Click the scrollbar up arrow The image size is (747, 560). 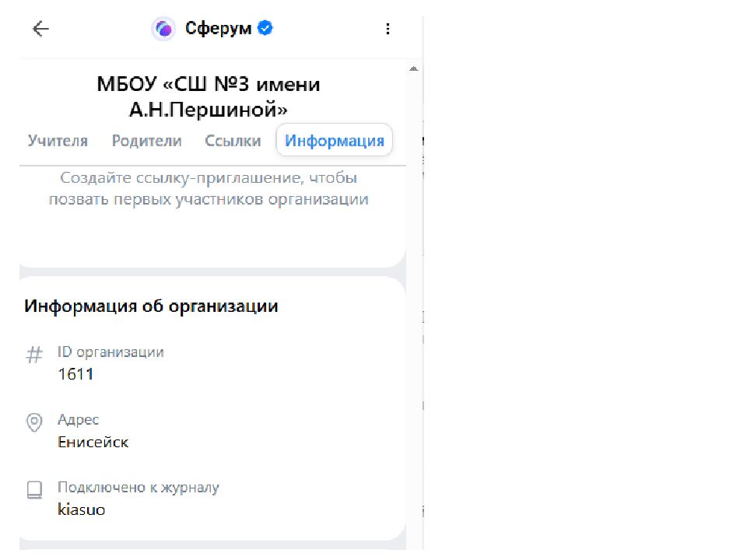[x=413, y=68]
